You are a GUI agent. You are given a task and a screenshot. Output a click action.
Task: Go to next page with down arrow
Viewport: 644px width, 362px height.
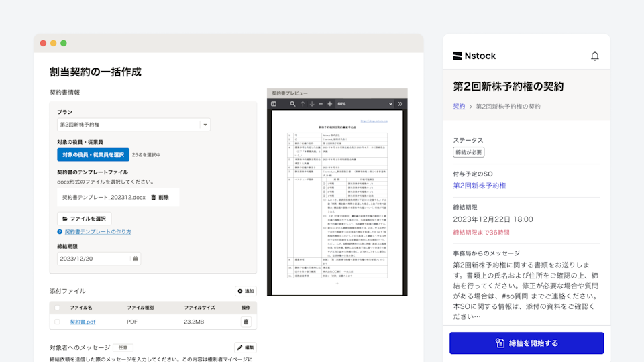tap(311, 104)
